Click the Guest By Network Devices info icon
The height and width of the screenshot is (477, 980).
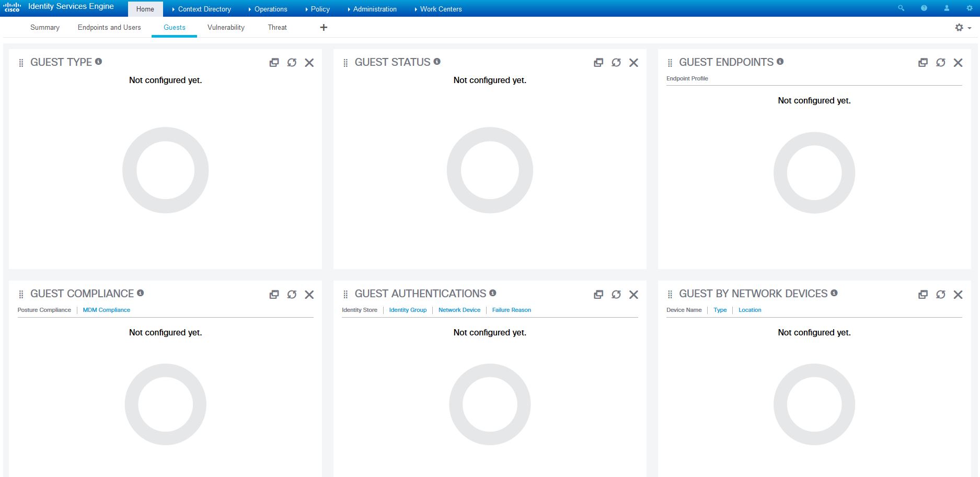(834, 293)
